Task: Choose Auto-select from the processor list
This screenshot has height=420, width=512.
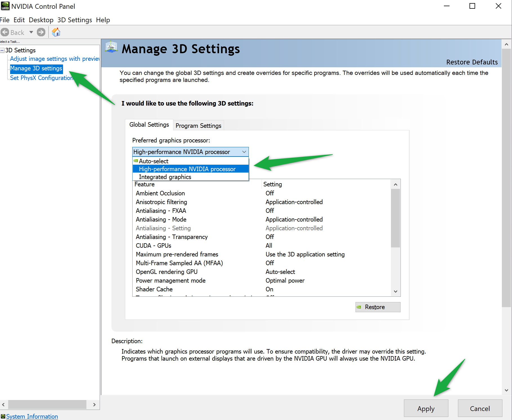Action: pyautogui.click(x=154, y=161)
